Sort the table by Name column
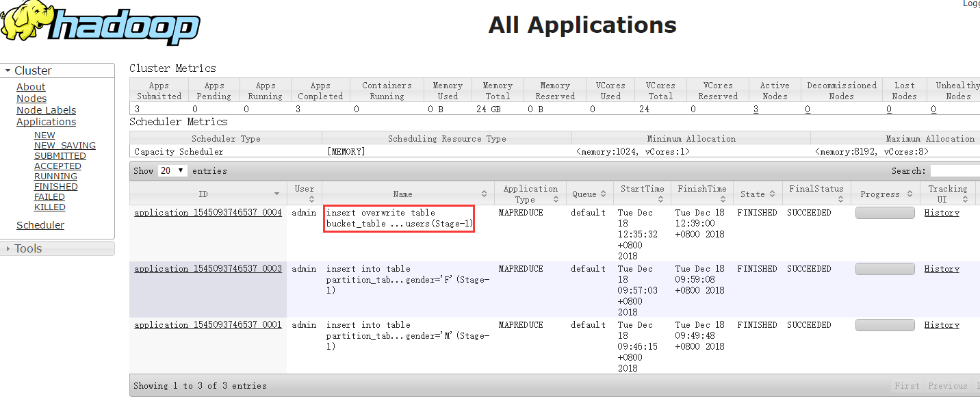This screenshot has height=401, width=980. click(x=408, y=194)
